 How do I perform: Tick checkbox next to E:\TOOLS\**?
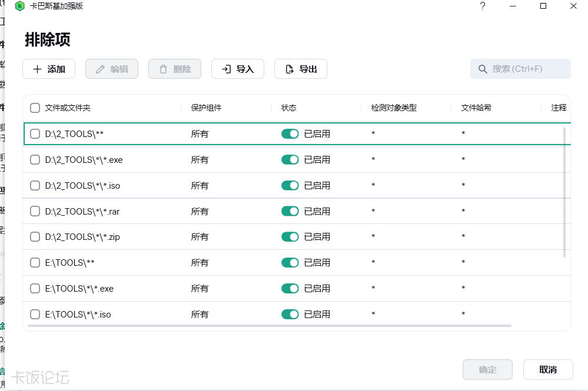pyautogui.click(x=35, y=263)
